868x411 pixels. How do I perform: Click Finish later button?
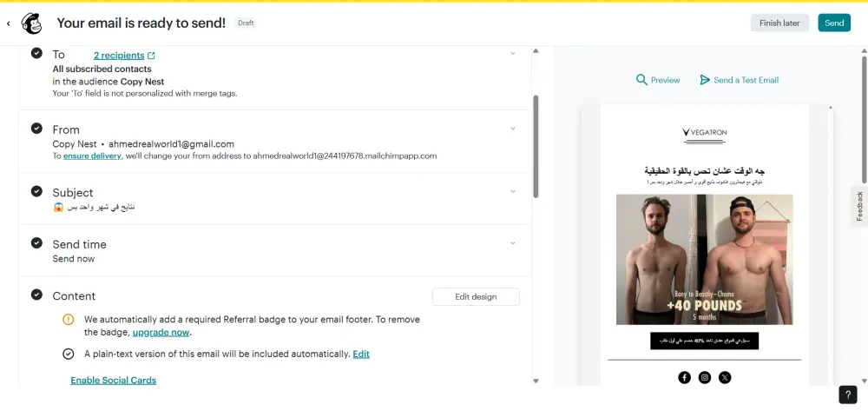tap(779, 23)
